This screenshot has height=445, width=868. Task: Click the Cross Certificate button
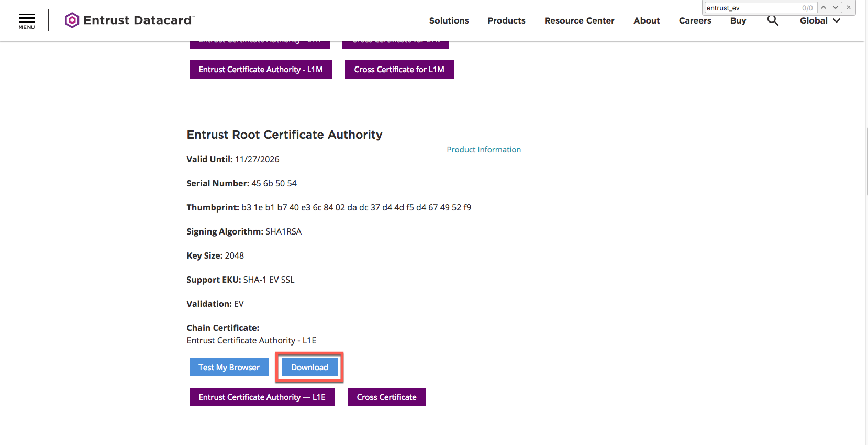pyautogui.click(x=386, y=397)
